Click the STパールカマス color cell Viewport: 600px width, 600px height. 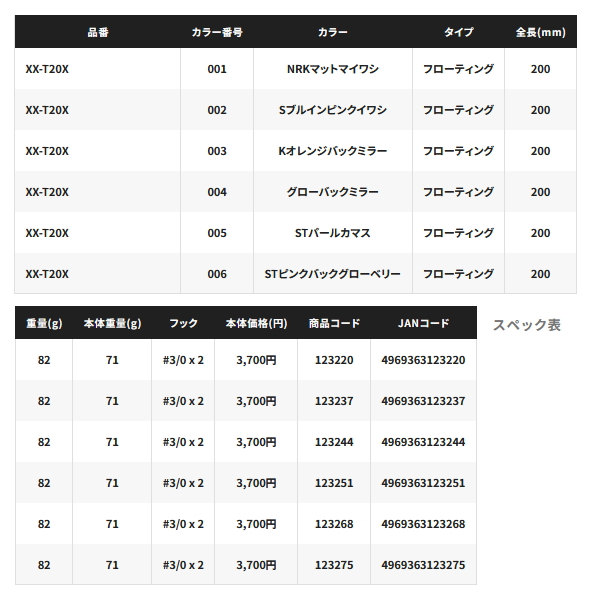[x=333, y=233]
